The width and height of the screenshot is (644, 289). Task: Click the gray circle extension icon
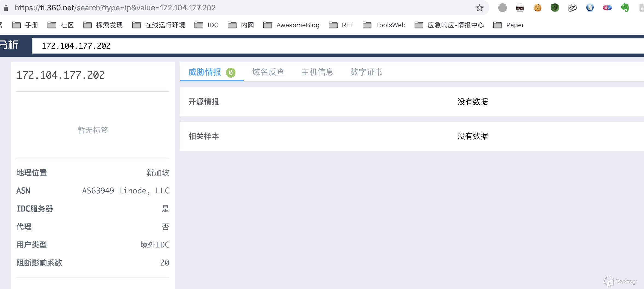pyautogui.click(x=502, y=8)
